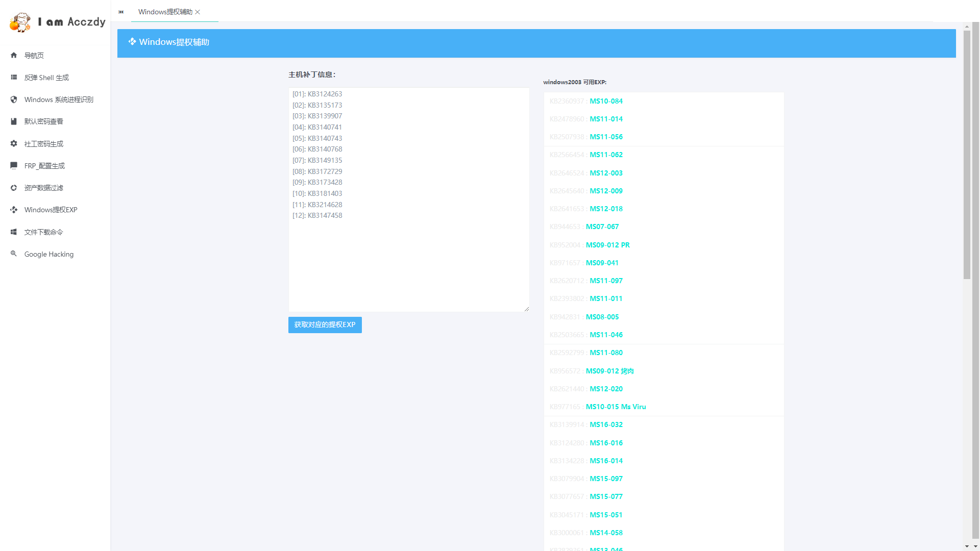Open the MS16-016 exploit link

(606, 443)
